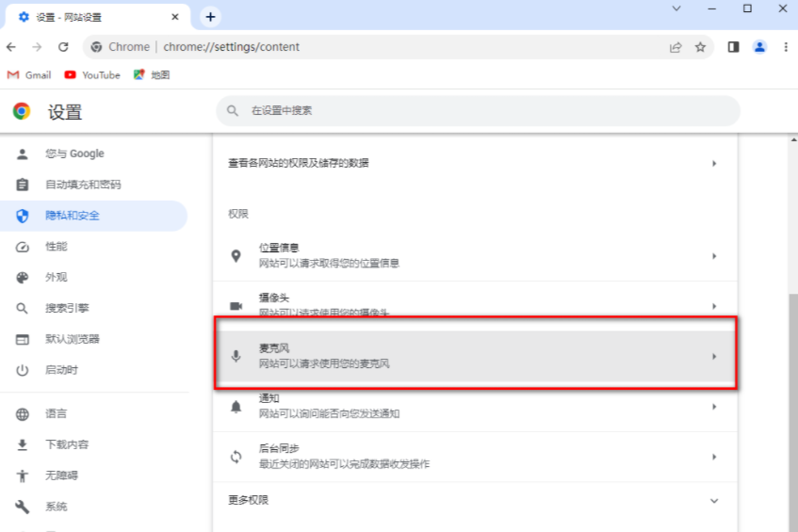Open the 后台同步 permission row
The height and width of the screenshot is (532, 798).
tap(475, 457)
